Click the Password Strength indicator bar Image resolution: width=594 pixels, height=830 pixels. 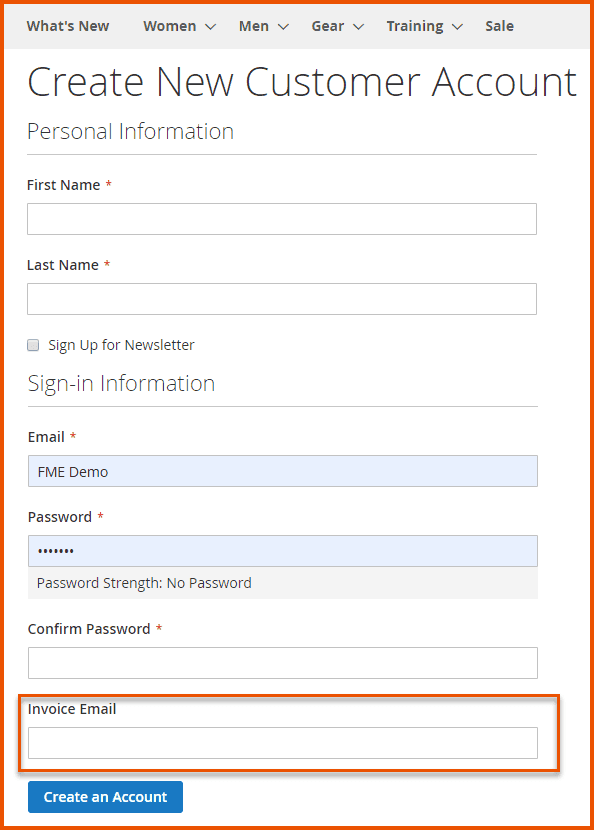coord(281,582)
